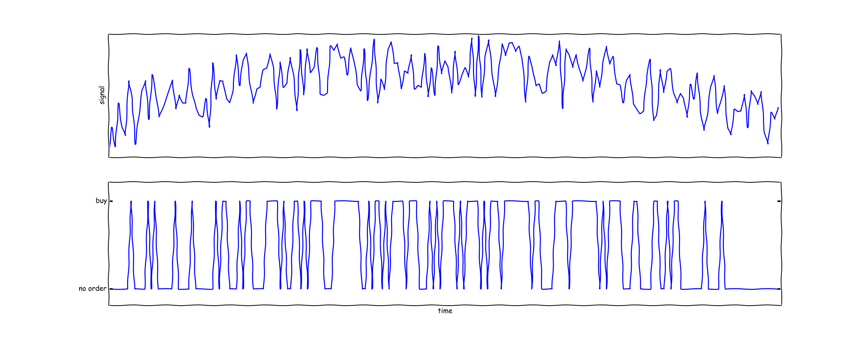Click the 'time' x-axis label
The height and width of the screenshot is (339, 868).
point(445,311)
